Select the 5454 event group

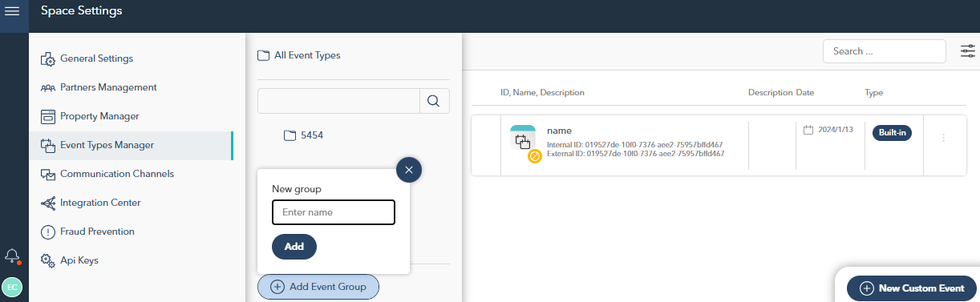312,135
